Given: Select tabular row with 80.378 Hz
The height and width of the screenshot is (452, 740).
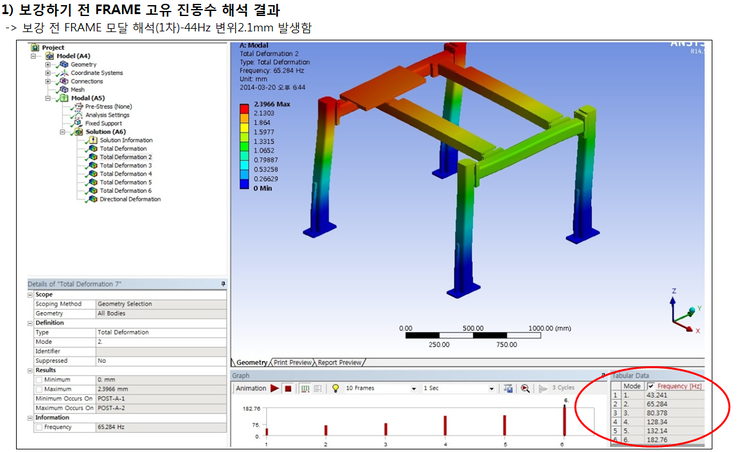Looking at the screenshot, I should pos(657,413).
